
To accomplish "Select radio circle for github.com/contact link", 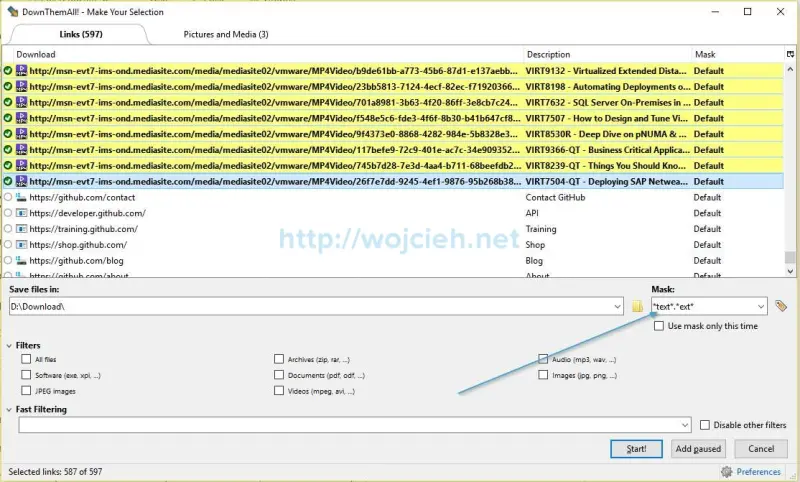I will pos(8,198).
